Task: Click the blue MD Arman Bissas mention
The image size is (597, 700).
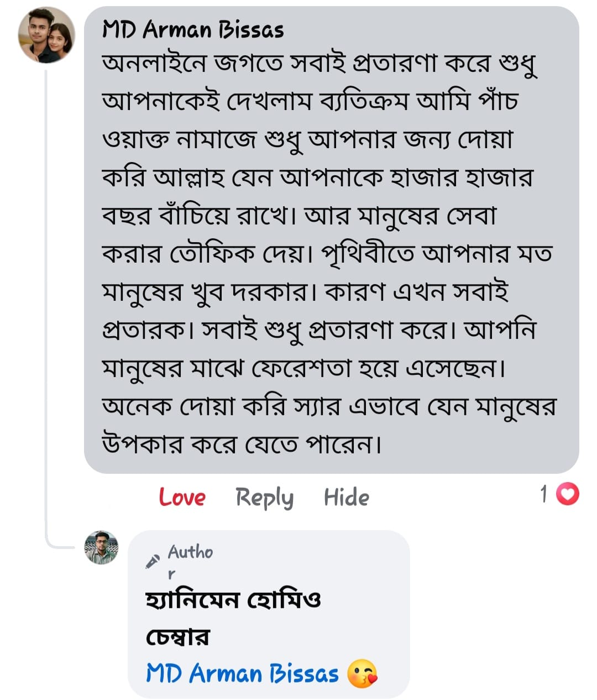Action: click(x=242, y=674)
